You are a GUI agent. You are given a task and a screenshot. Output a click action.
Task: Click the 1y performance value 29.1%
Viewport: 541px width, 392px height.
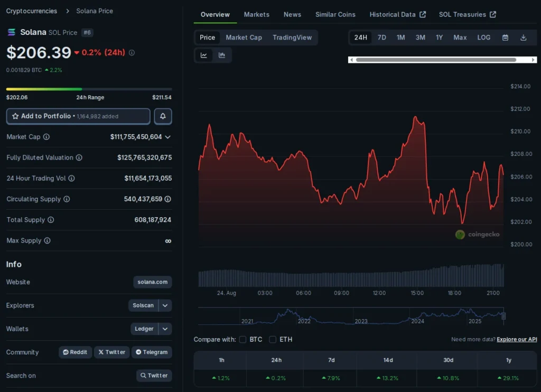508,378
